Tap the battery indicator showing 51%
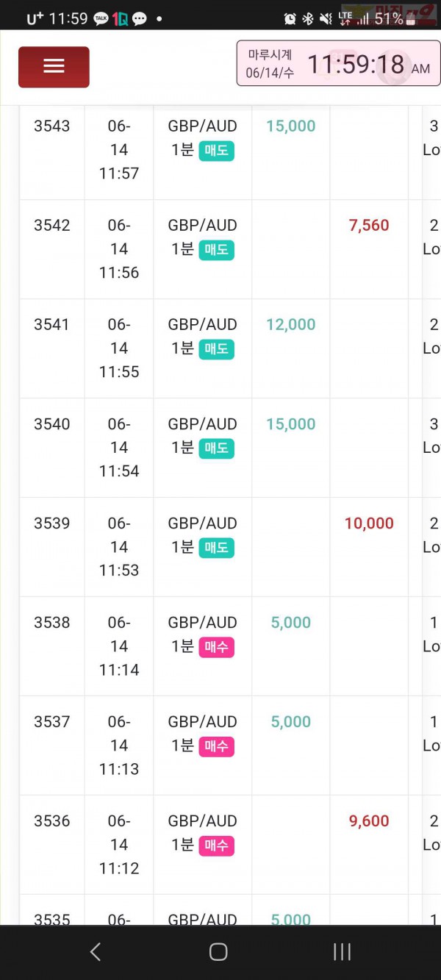The image size is (441, 980). tap(395, 19)
